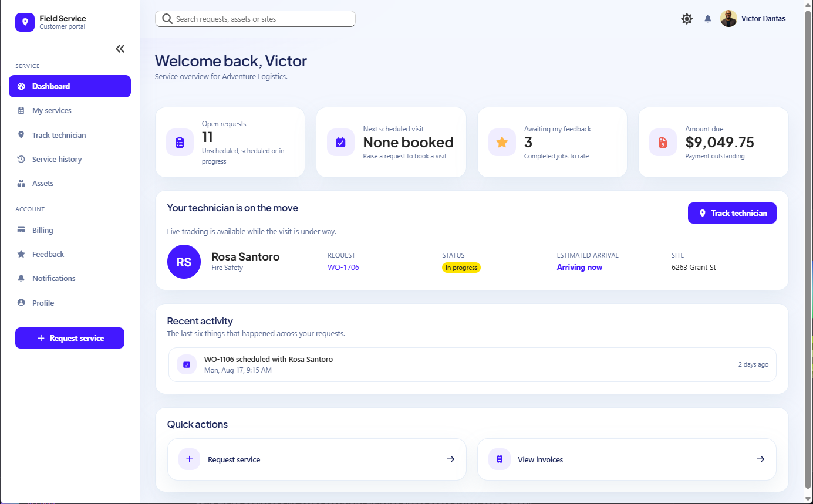Click the calendar icon in WO-1106 activity
Image resolution: width=813 pixels, height=504 pixels.
(x=187, y=364)
